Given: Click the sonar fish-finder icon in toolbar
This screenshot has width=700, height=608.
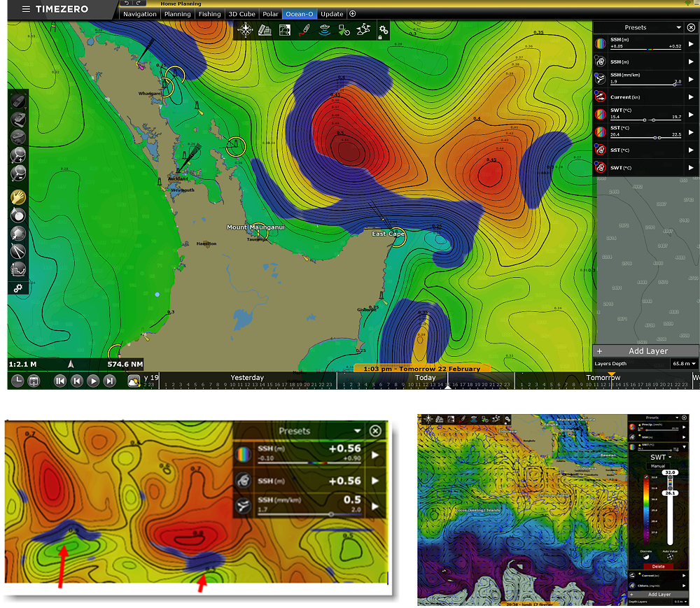Looking at the screenshot, I should (x=325, y=29).
